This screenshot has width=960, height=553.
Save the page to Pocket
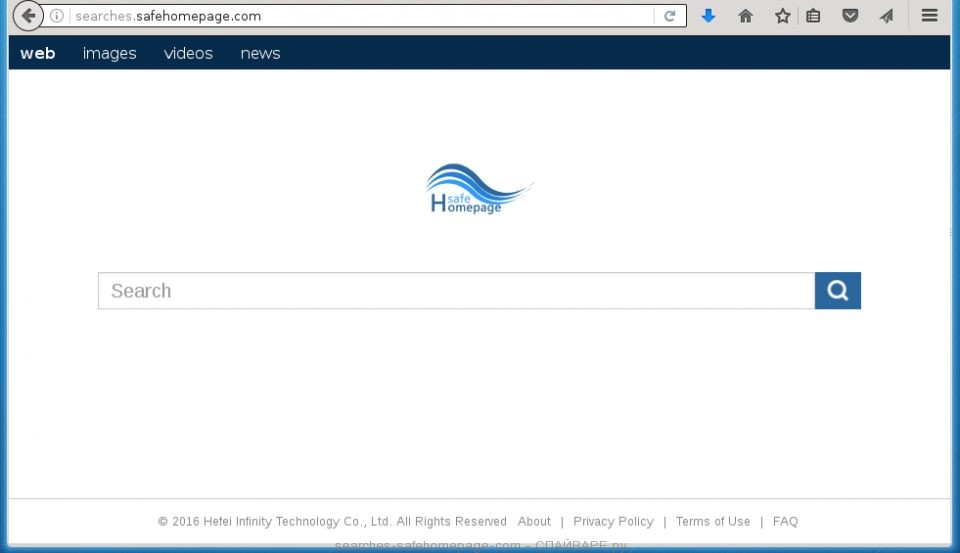(850, 16)
